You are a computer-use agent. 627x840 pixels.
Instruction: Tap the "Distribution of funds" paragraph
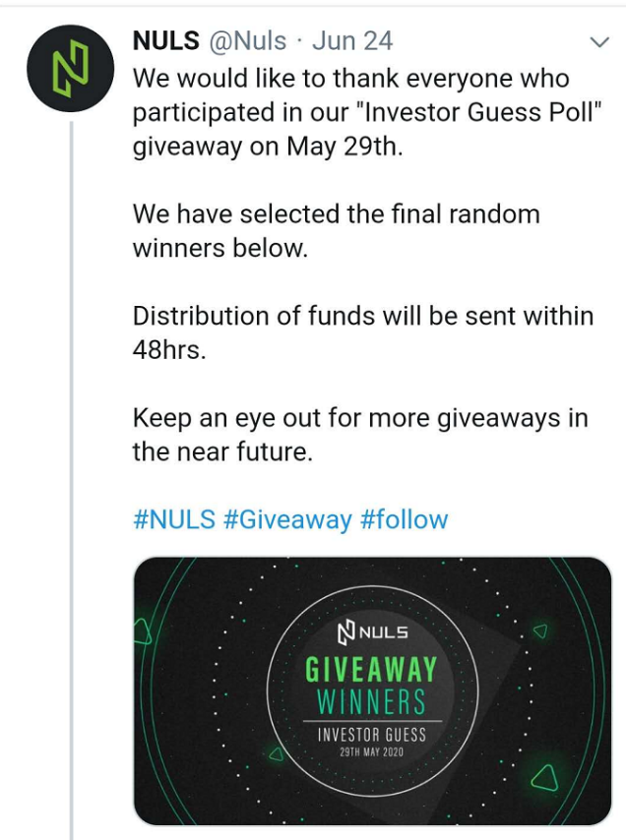363,332
